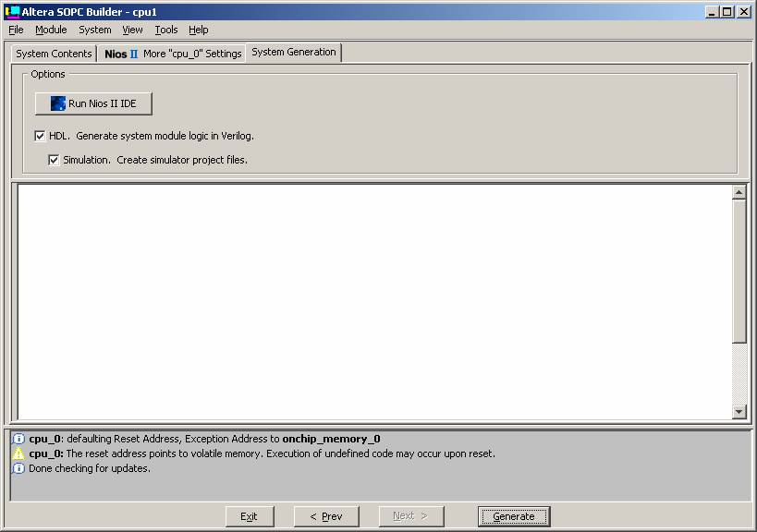This screenshot has height=532, width=757.
Task: Click the info icon beside Done checking updates
Action: tap(18, 468)
